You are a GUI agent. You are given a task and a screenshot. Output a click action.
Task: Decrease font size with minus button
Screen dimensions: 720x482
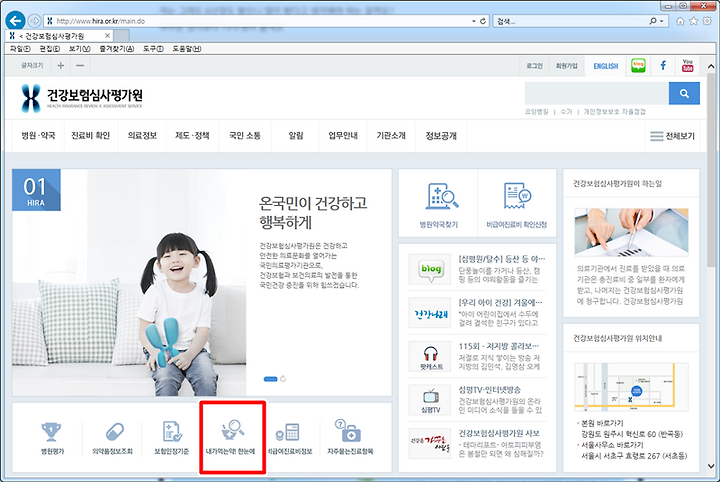point(80,66)
